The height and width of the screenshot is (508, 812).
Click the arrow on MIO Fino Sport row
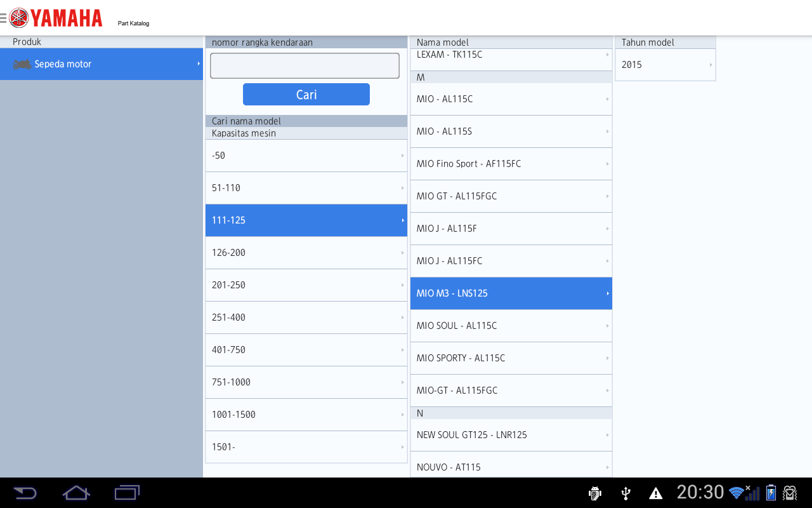pyautogui.click(x=608, y=164)
